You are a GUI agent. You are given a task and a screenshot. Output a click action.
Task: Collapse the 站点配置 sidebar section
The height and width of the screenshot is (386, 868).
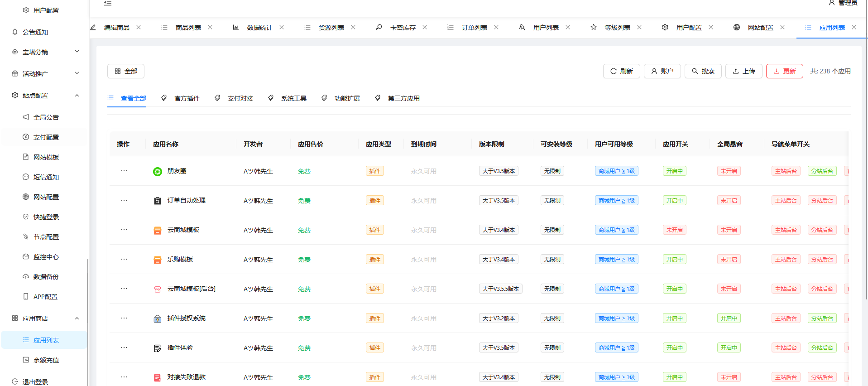(x=45, y=96)
